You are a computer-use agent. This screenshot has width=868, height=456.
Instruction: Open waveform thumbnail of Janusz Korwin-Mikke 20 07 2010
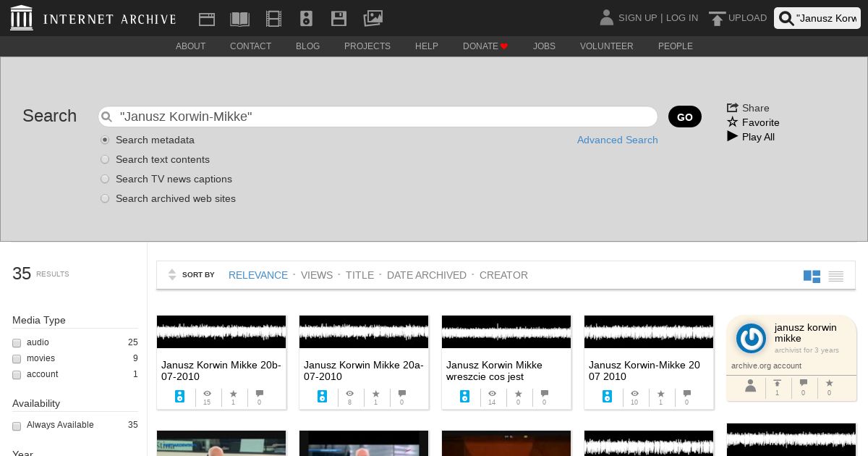[x=649, y=332]
